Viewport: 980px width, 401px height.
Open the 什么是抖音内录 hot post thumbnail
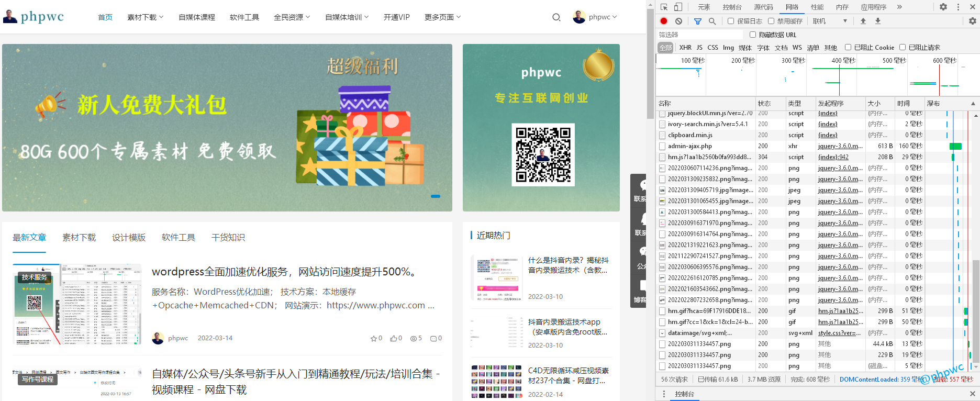point(496,278)
